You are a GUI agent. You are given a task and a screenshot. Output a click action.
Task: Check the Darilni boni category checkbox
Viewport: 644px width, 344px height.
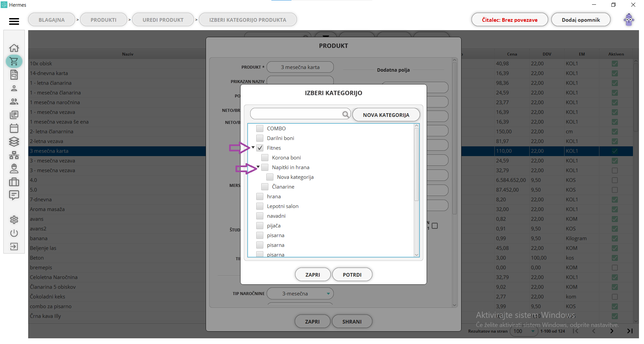pyautogui.click(x=260, y=138)
